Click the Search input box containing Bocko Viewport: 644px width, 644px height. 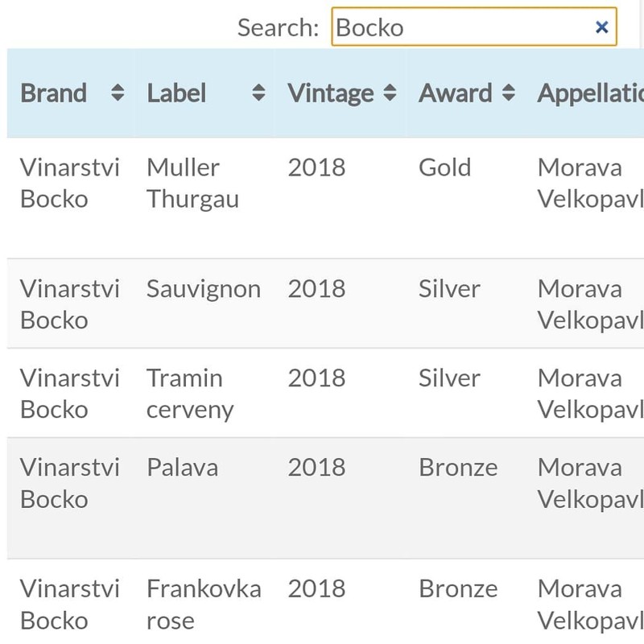(459, 27)
